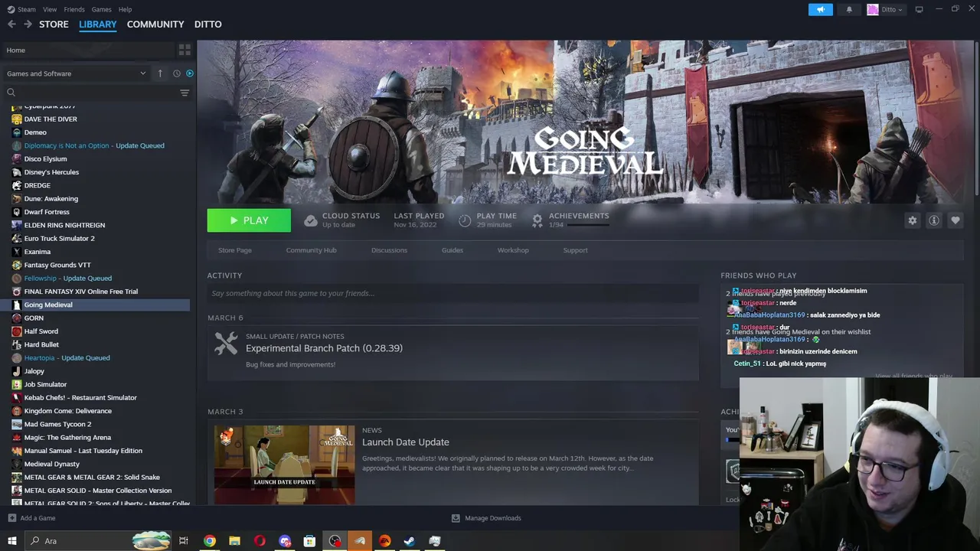980x551 pixels.
Task: Switch to the LIBRARY tab
Action: pos(98,24)
